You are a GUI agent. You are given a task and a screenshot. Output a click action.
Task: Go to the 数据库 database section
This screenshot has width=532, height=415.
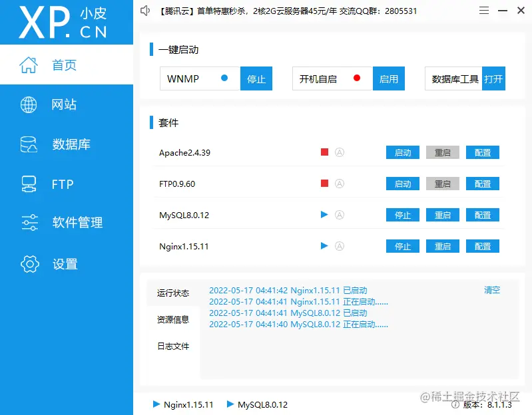click(67, 144)
